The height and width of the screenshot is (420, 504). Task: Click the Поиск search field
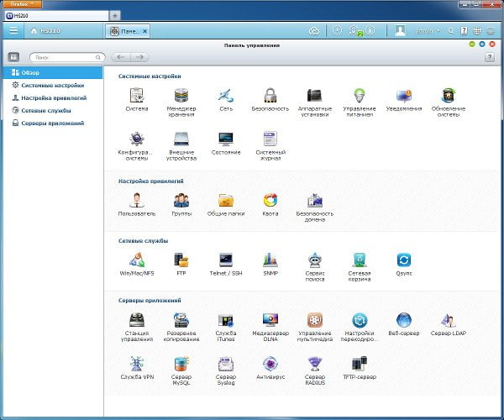pyautogui.click(x=67, y=57)
